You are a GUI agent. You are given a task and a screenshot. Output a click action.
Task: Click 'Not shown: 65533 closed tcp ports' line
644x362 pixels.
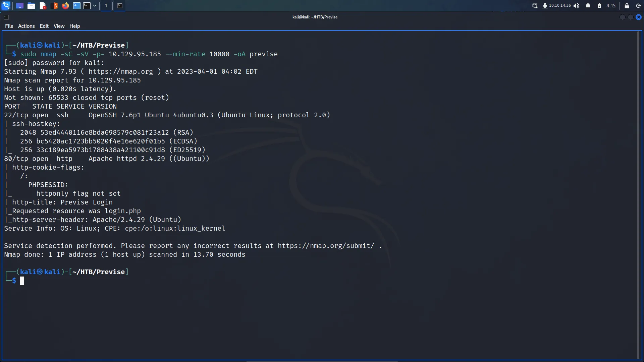tap(87, 98)
